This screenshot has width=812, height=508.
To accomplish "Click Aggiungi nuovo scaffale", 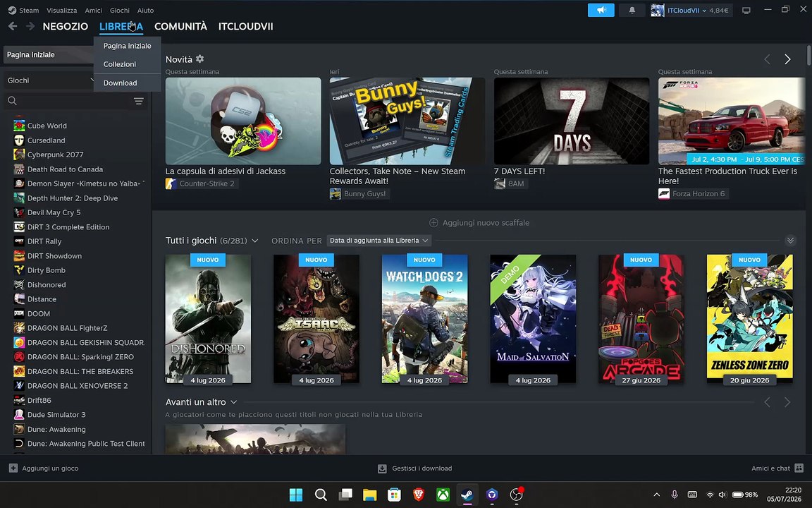I will pos(479,222).
